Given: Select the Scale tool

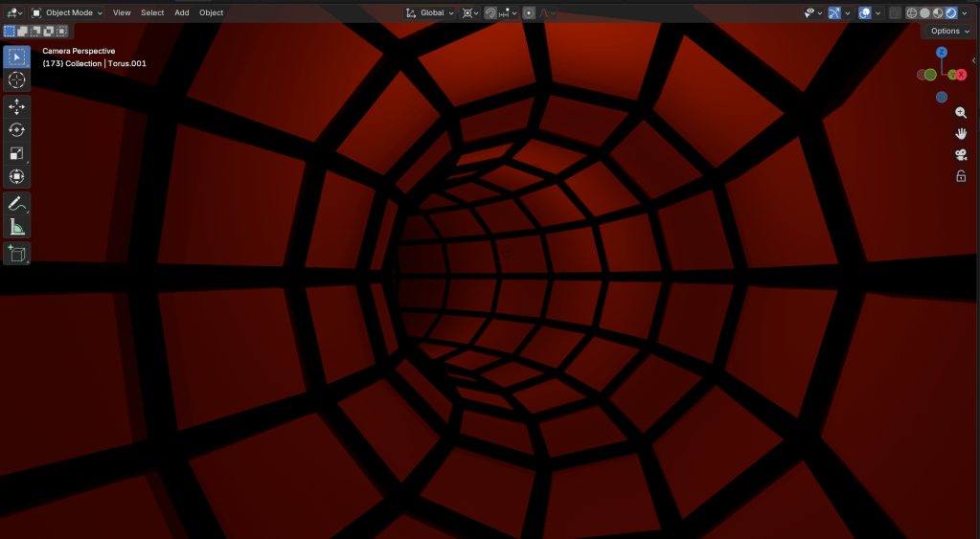Looking at the screenshot, I should tap(16, 153).
